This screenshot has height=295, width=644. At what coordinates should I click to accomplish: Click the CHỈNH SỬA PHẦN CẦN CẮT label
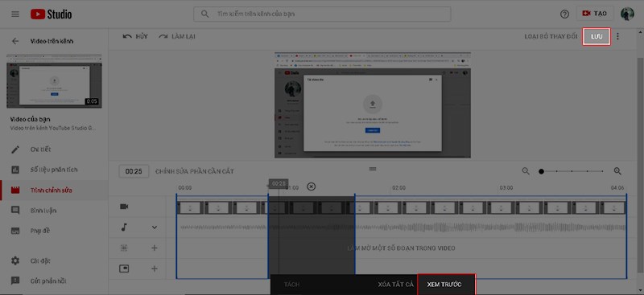(195, 171)
